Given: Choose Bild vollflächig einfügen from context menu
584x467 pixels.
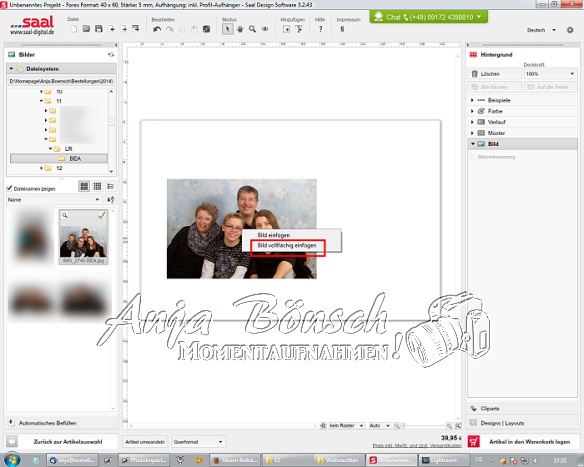Looking at the screenshot, I should (287, 245).
